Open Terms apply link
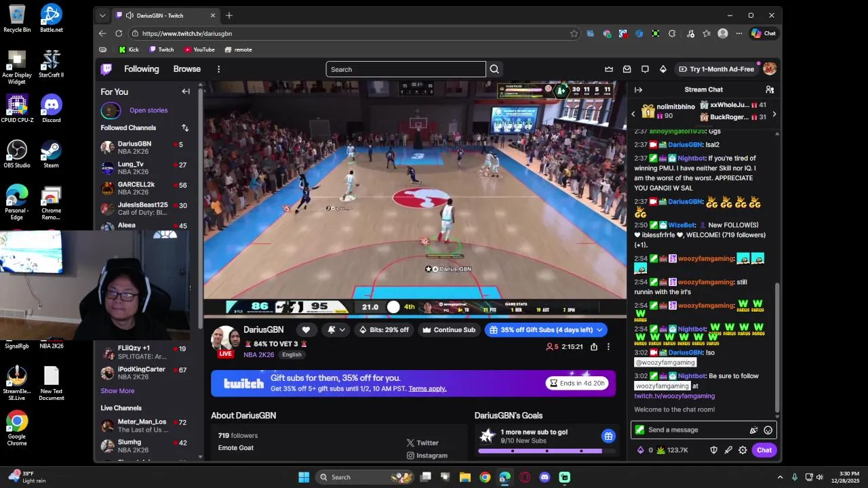 [x=427, y=389]
